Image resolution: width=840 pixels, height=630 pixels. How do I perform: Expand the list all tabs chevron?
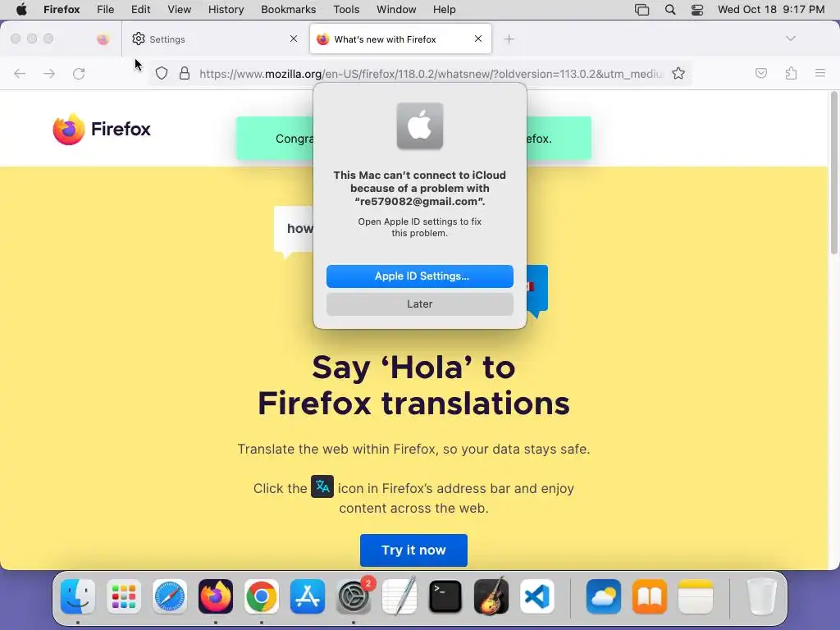pyautogui.click(x=791, y=39)
